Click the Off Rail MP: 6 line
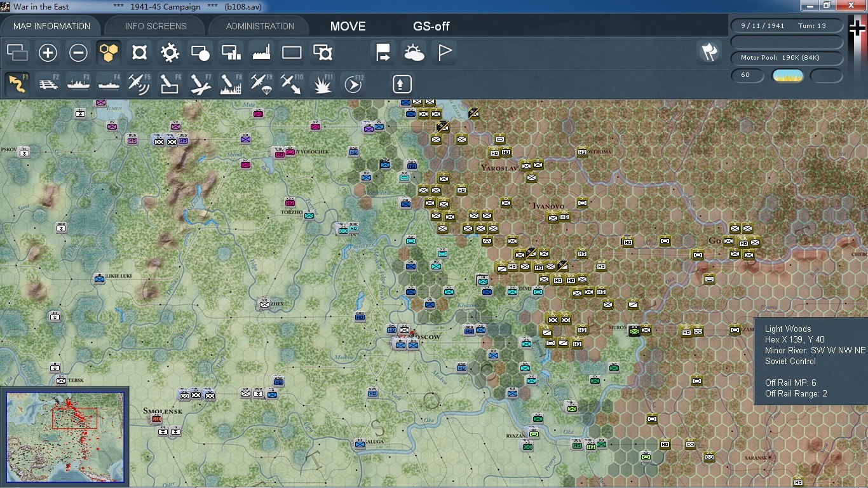868x488 pixels. pyautogui.click(x=790, y=383)
